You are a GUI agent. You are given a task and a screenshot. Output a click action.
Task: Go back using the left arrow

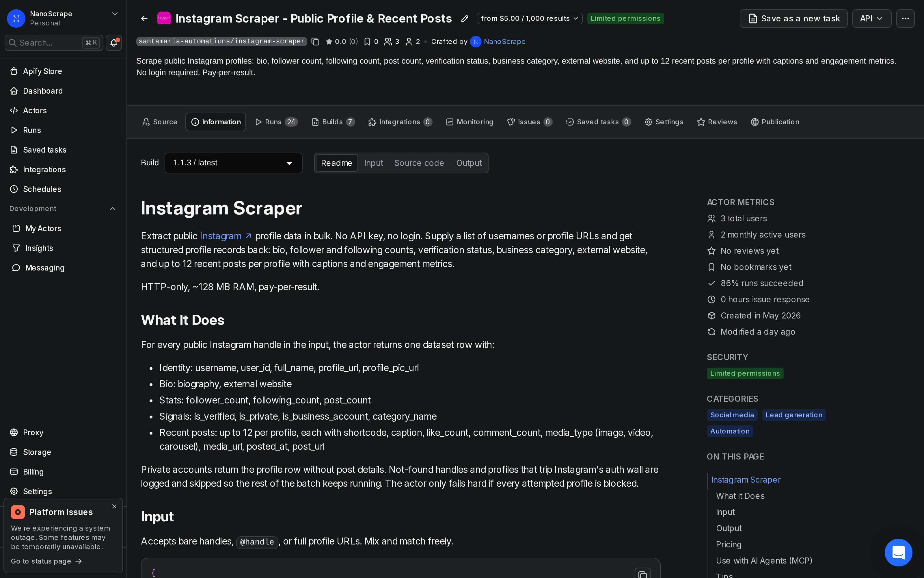144,18
